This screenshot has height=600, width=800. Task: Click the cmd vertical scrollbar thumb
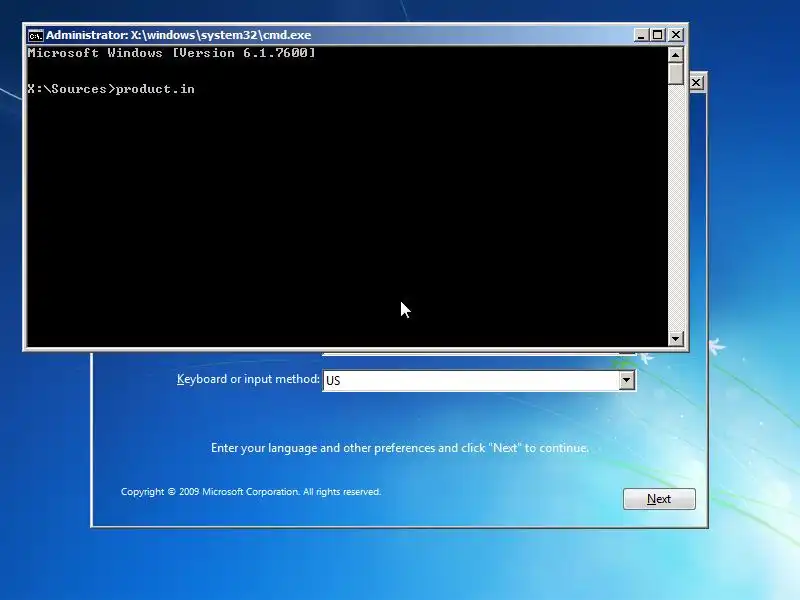click(676, 73)
